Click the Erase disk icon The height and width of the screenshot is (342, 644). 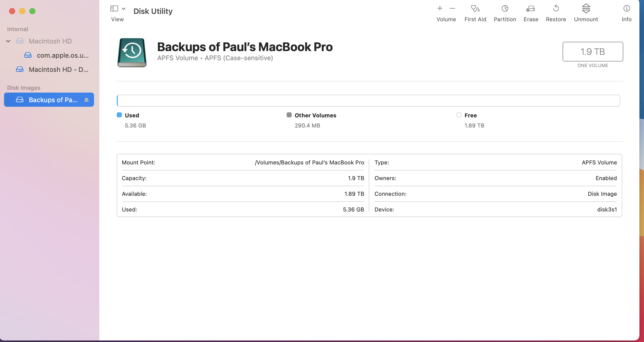531,9
